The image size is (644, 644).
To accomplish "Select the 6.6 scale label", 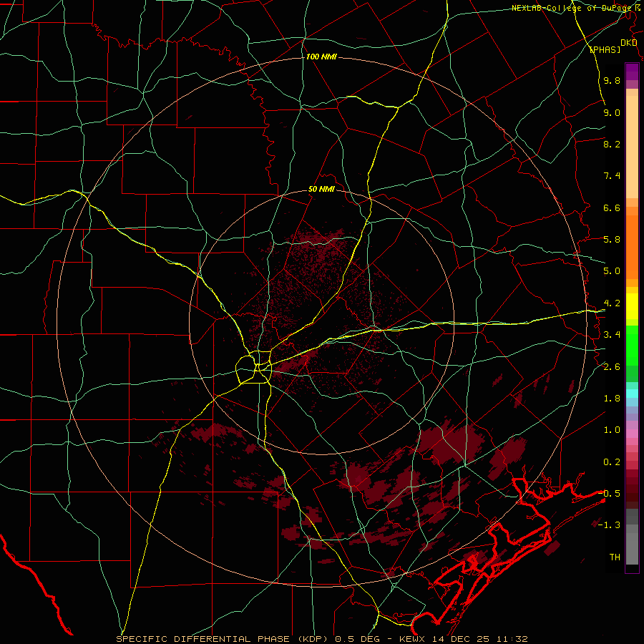I will point(612,208).
